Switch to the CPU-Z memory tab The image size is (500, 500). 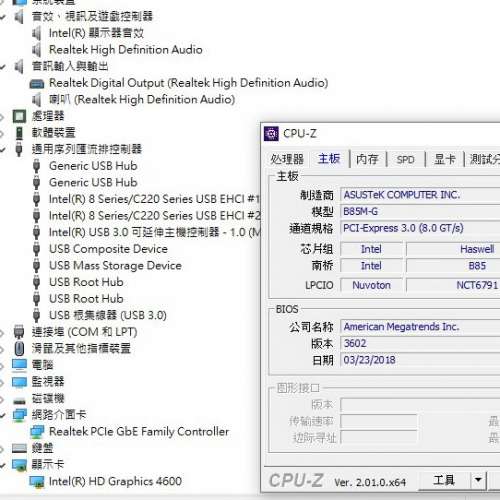pyautogui.click(x=367, y=159)
